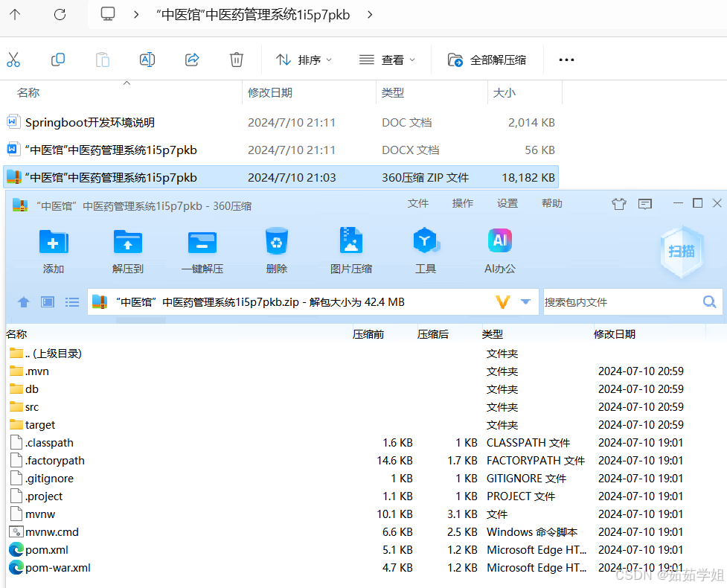
Task: Expand chevron after folder name in address bar
Action: (370, 15)
